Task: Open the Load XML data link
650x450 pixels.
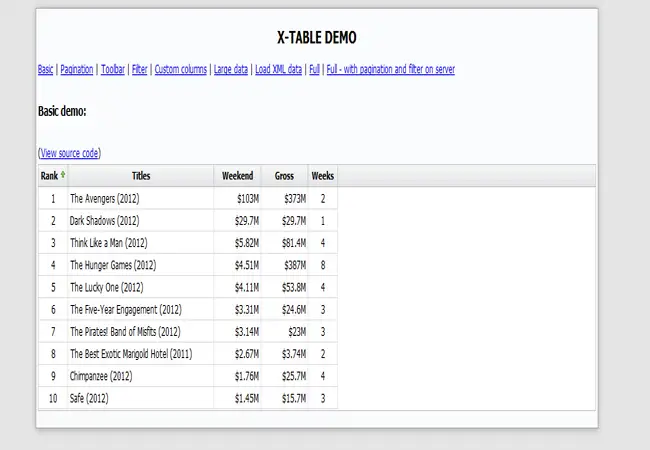Action: (279, 69)
